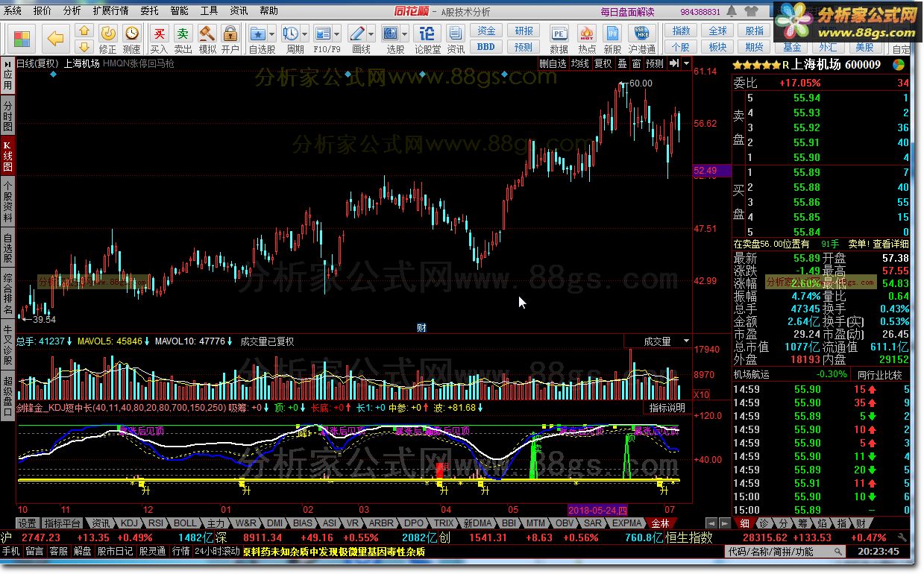Click the 卖出 sell icon
The width and height of the screenshot is (924, 574).
tap(183, 39)
